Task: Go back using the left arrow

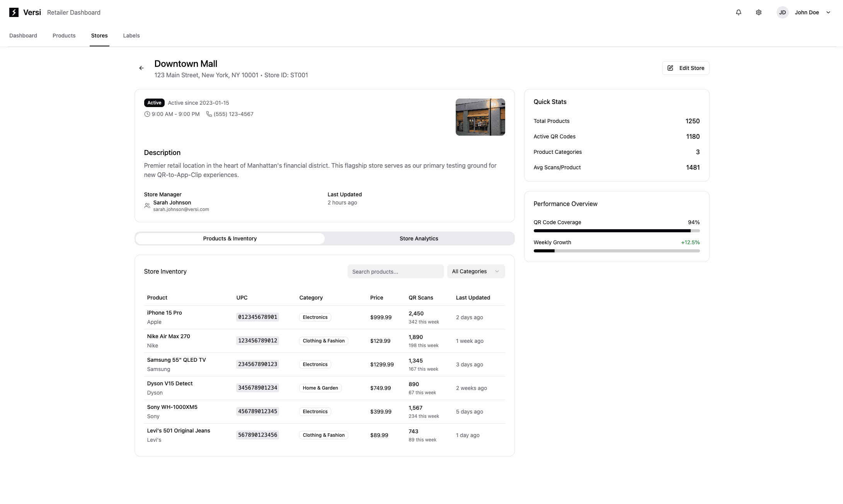Action: [x=141, y=68]
